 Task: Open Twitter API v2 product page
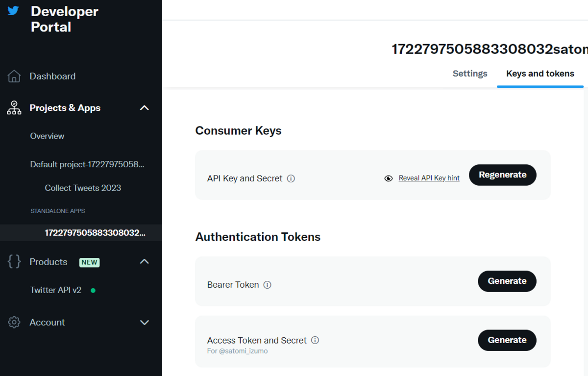[x=55, y=290]
